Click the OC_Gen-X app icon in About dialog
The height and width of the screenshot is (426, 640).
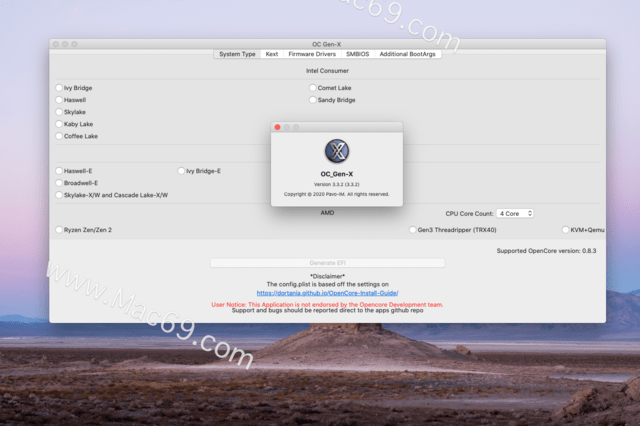337,151
